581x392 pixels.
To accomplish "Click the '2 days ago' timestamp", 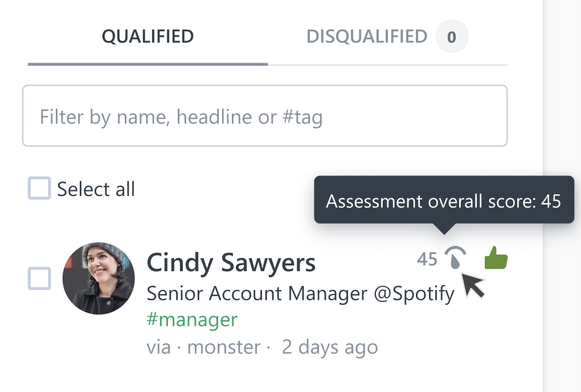I will coord(330,348).
